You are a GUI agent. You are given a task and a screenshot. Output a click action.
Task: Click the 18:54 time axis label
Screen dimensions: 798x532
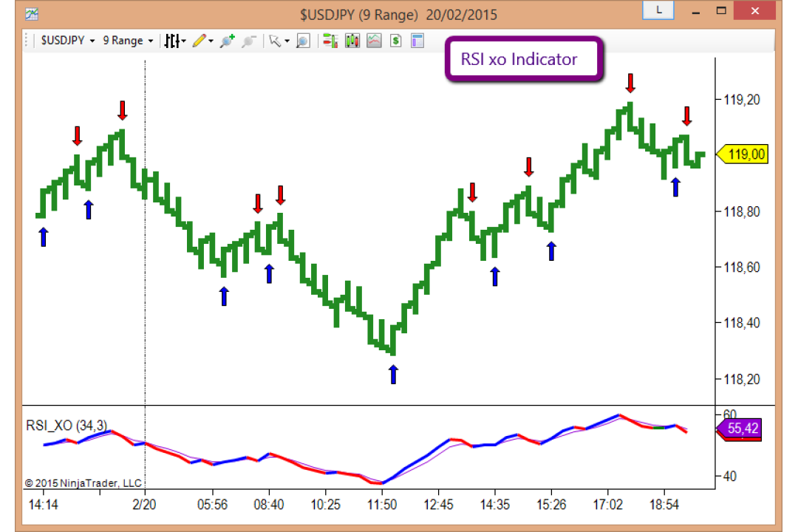[x=664, y=505]
